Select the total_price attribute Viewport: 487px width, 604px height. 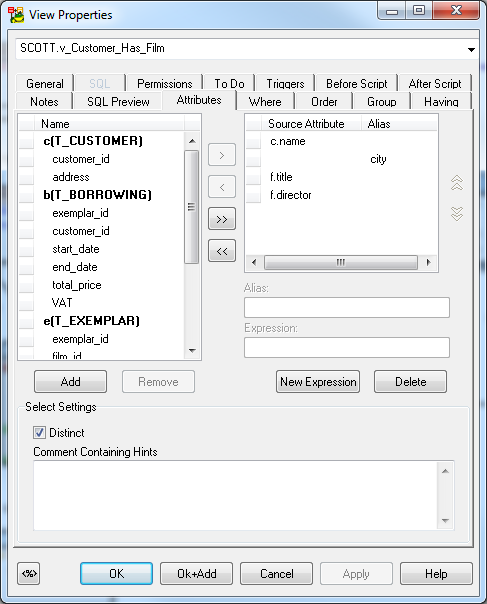pos(102,285)
